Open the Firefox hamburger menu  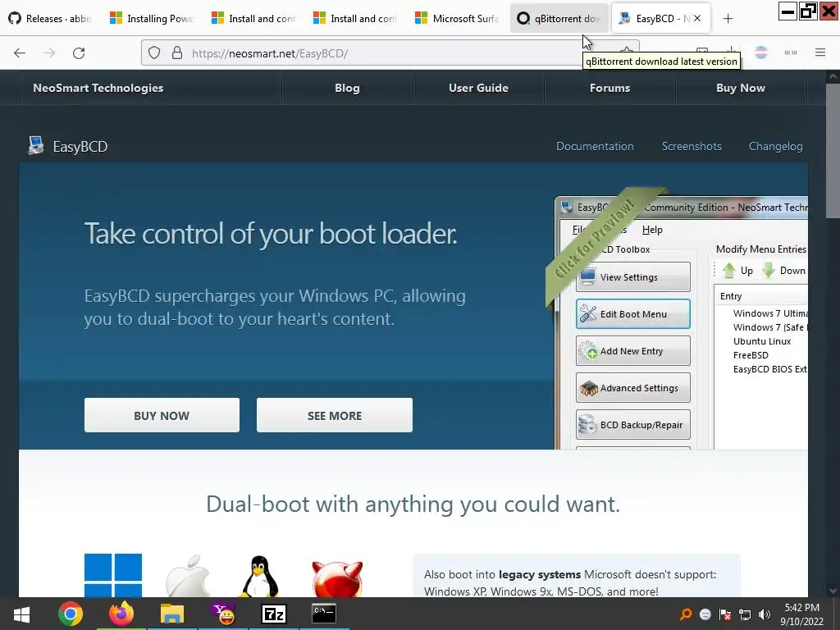coord(819,52)
